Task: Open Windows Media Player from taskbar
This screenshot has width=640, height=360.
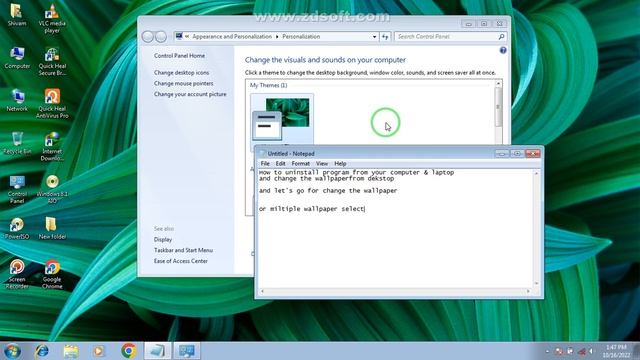Action: click(x=99, y=351)
